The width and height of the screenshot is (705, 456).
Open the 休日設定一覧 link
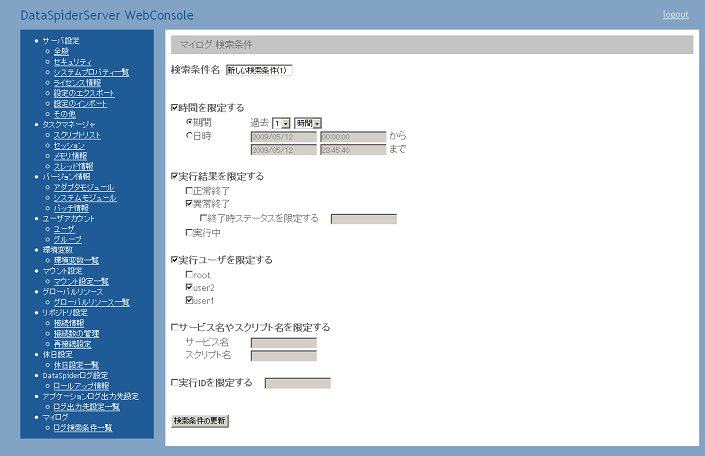point(76,365)
